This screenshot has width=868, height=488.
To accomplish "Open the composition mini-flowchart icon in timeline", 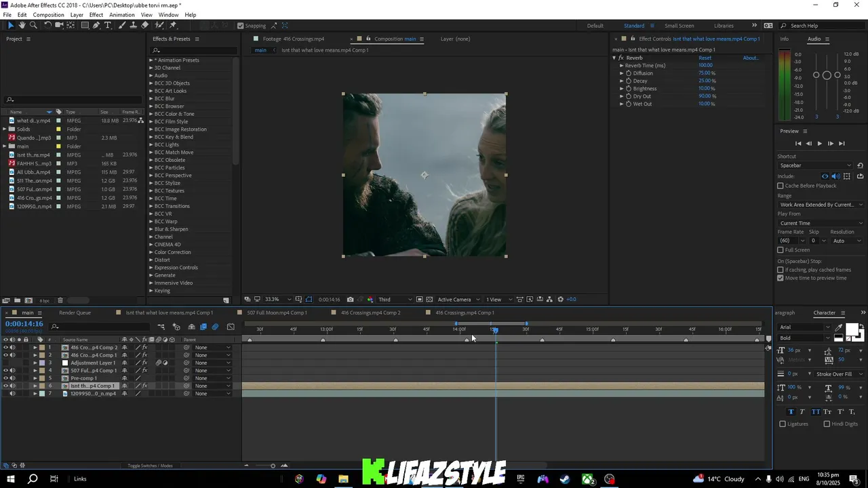I will pos(161,327).
